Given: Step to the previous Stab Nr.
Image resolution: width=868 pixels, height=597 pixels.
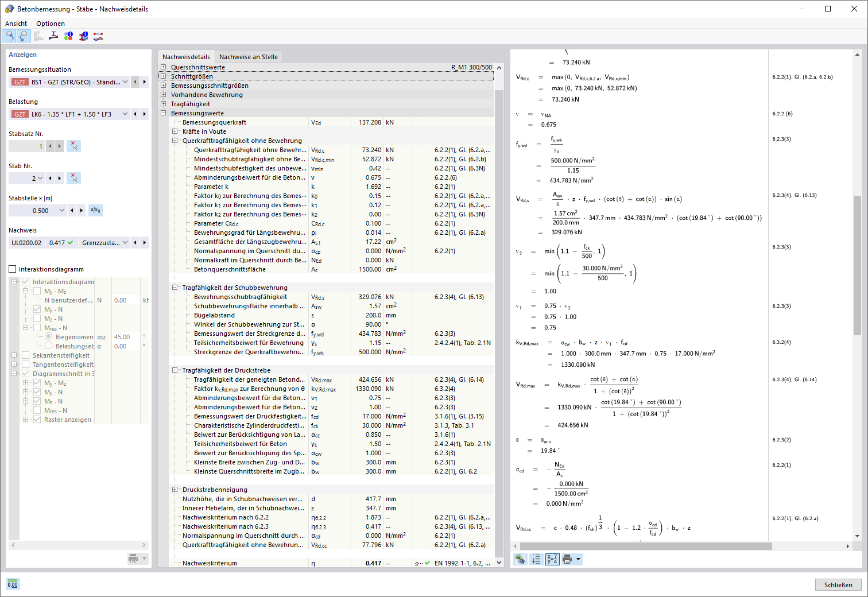Looking at the screenshot, I should click(51, 179).
